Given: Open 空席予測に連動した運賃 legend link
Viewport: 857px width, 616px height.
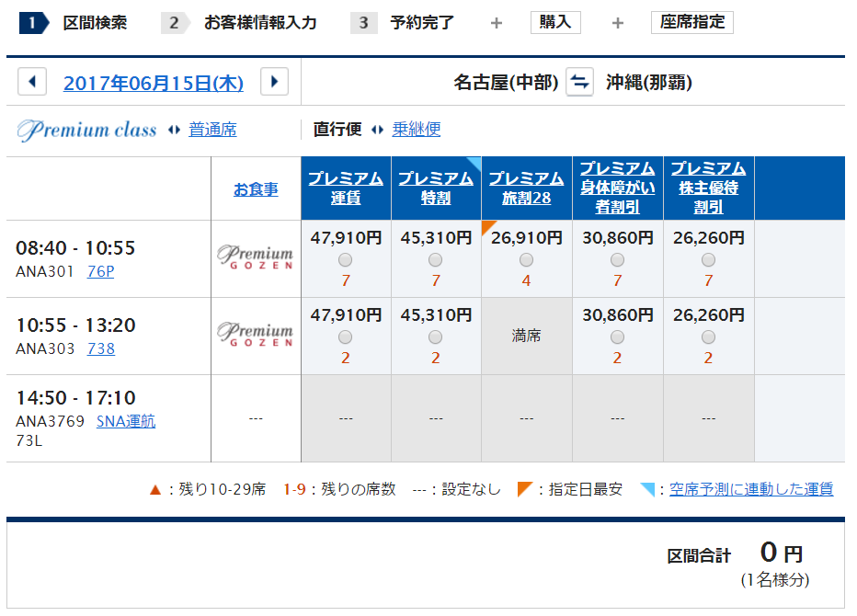Looking at the screenshot, I should click(x=751, y=488).
